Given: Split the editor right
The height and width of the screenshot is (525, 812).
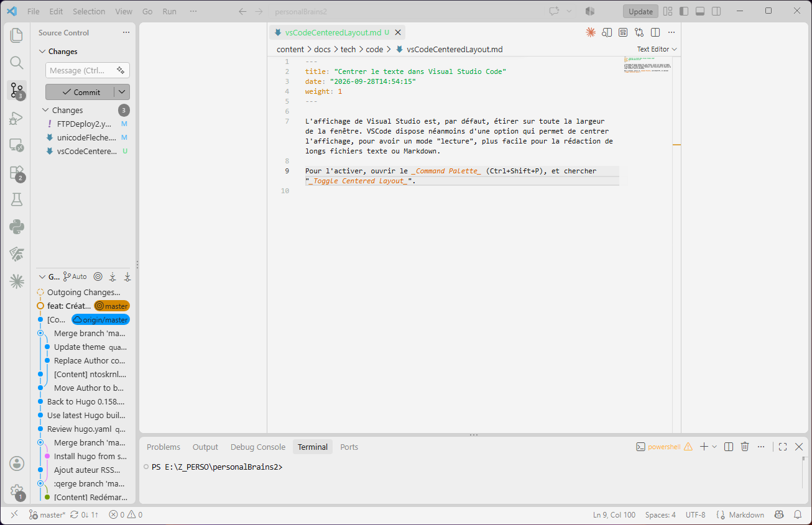Looking at the screenshot, I should (655, 32).
